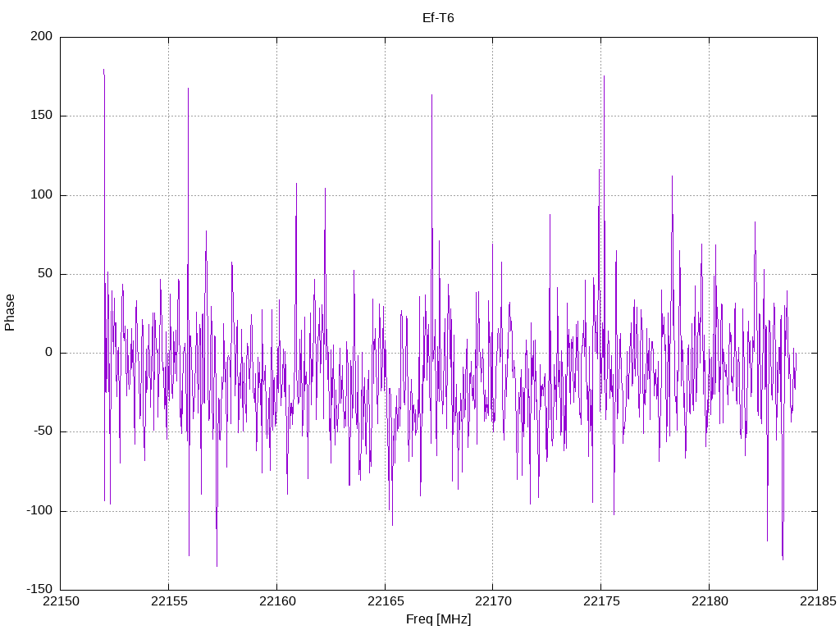The width and height of the screenshot is (840, 630).
Task: Click the 22180 x-axis tick label
Action: (x=710, y=601)
